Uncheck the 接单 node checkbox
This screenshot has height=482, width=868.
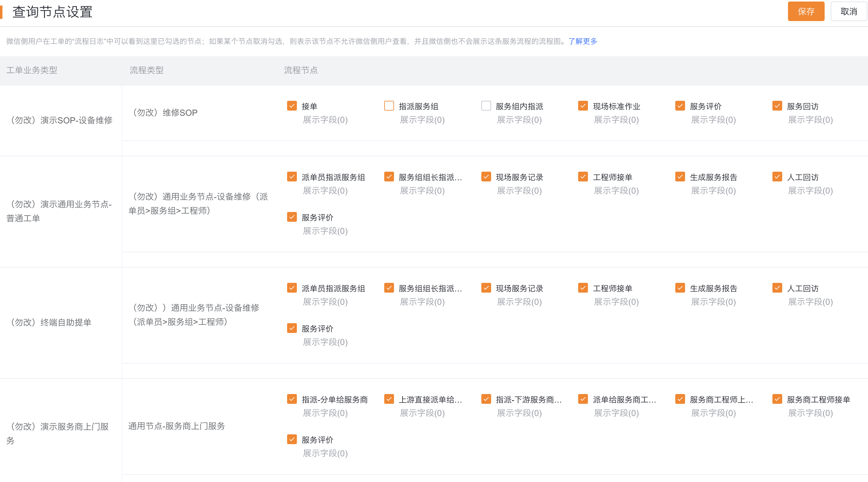pyautogui.click(x=292, y=106)
